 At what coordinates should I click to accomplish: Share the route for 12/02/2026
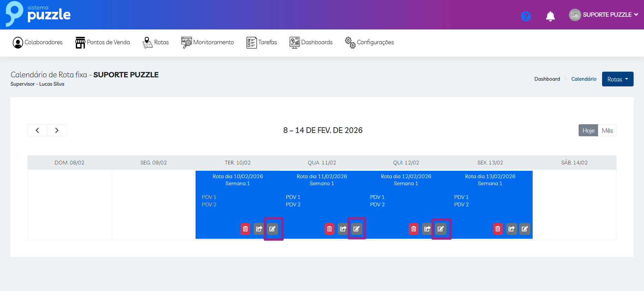click(x=427, y=229)
